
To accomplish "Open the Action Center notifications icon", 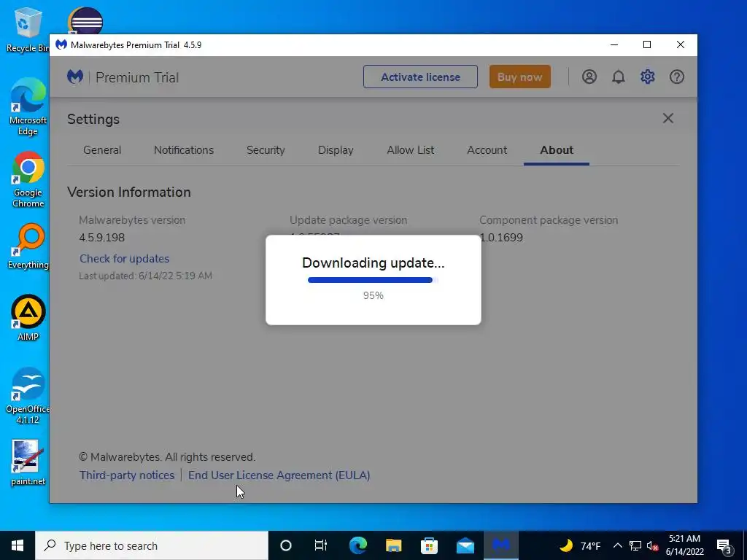I will (724, 545).
